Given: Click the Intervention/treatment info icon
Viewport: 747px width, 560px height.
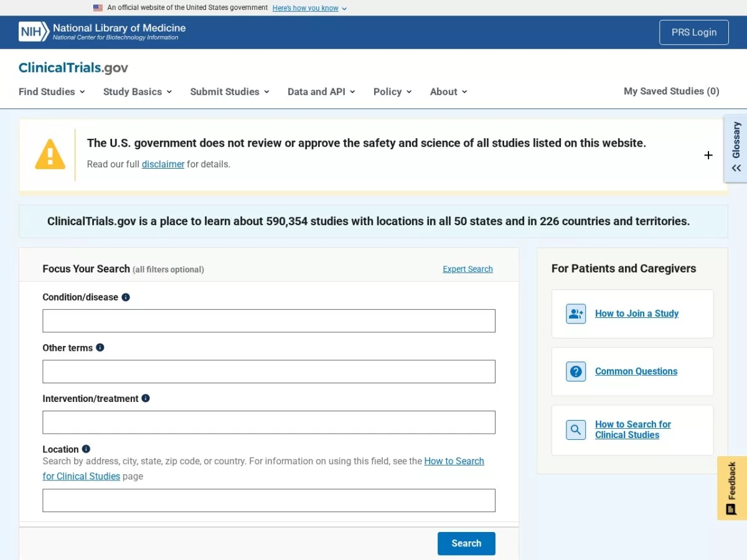Looking at the screenshot, I should coord(146,398).
